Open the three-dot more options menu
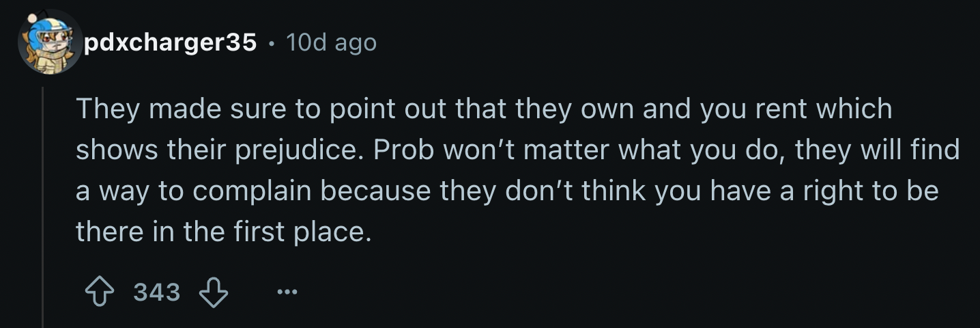Screen dimensions: 980x328 click(287, 292)
